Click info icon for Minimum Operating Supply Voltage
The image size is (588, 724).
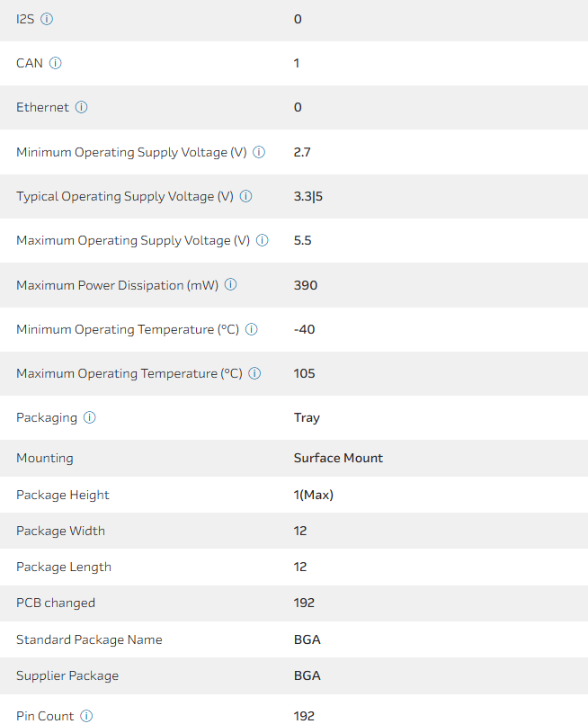click(x=259, y=152)
